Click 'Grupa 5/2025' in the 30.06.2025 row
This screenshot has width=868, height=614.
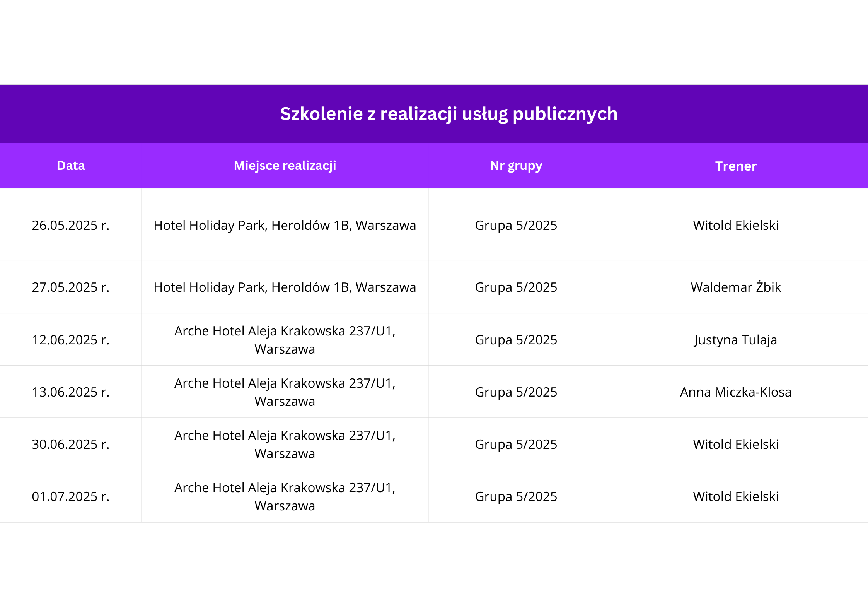click(x=516, y=445)
